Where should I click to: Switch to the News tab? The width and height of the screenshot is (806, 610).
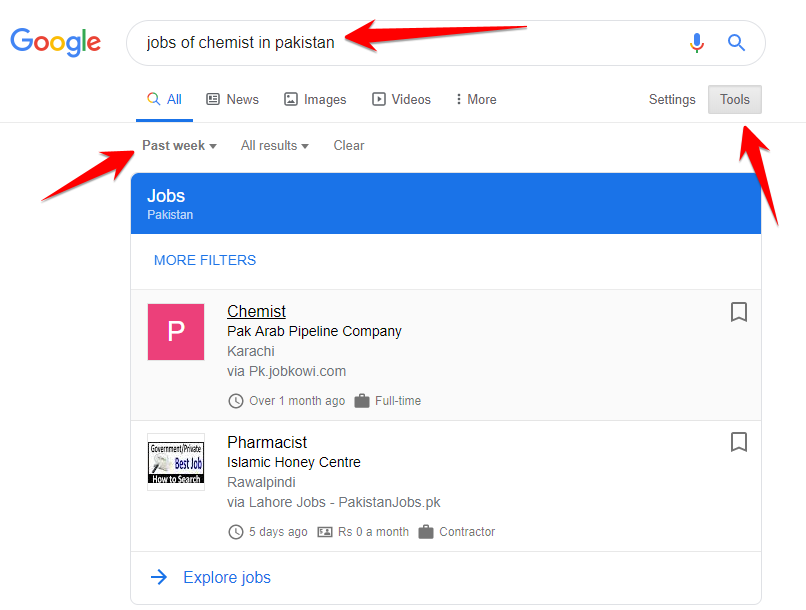coord(232,100)
